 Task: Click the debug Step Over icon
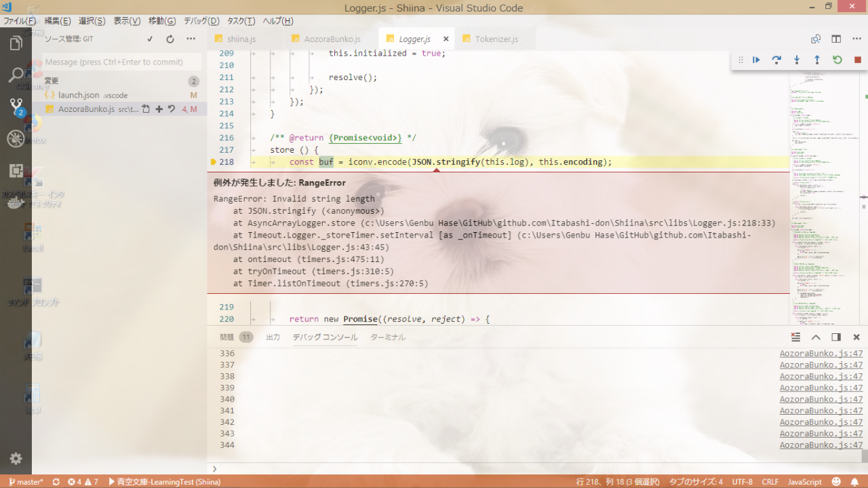[776, 60]
